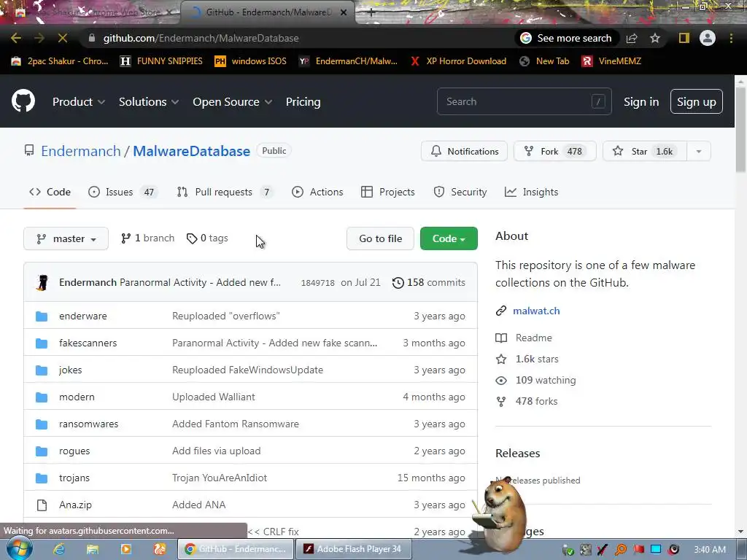
Task: Open malwat.ch website link
Action: 536,311
